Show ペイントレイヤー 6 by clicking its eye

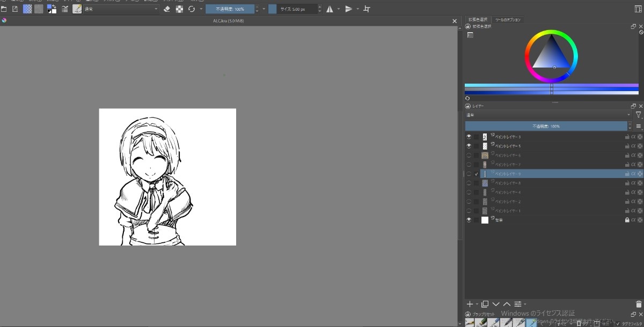coord(469,155)
